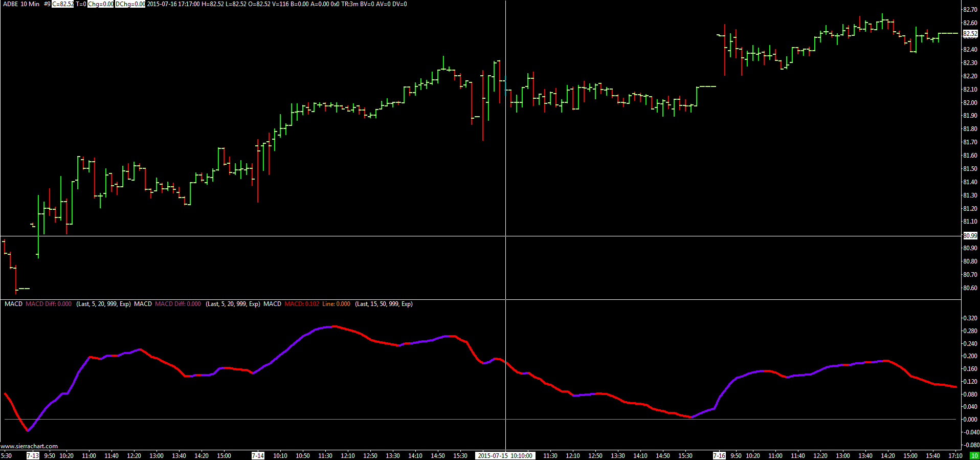Click the 82.00 price scale label
Screen dimensions: 980x460
(x=970, y=103)
